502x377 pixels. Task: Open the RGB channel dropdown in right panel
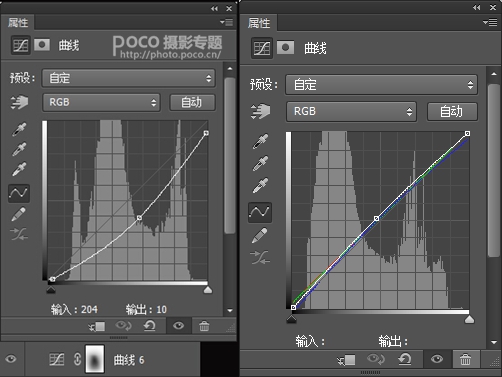point(351,111)
